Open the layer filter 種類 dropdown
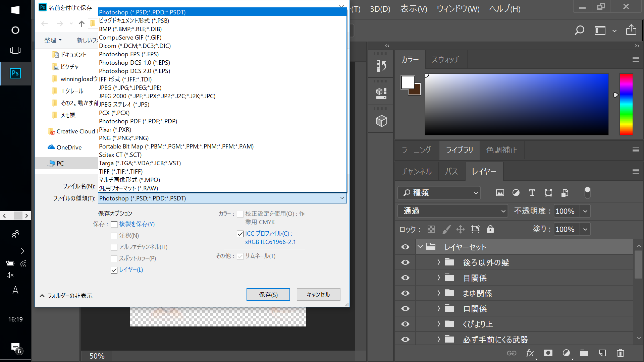The width and height of the screenshot is (644, 362). (439, 193)
